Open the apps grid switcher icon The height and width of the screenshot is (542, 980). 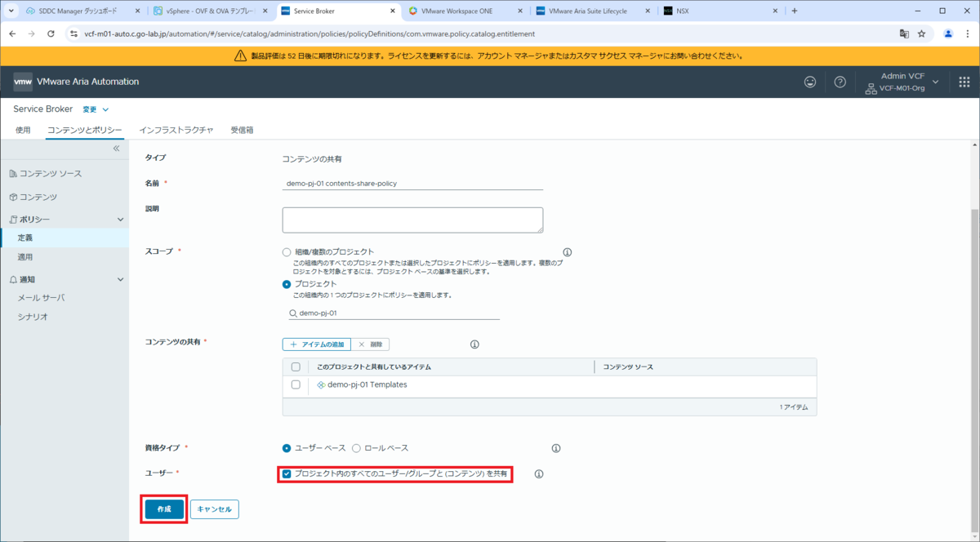coord(964,82)
